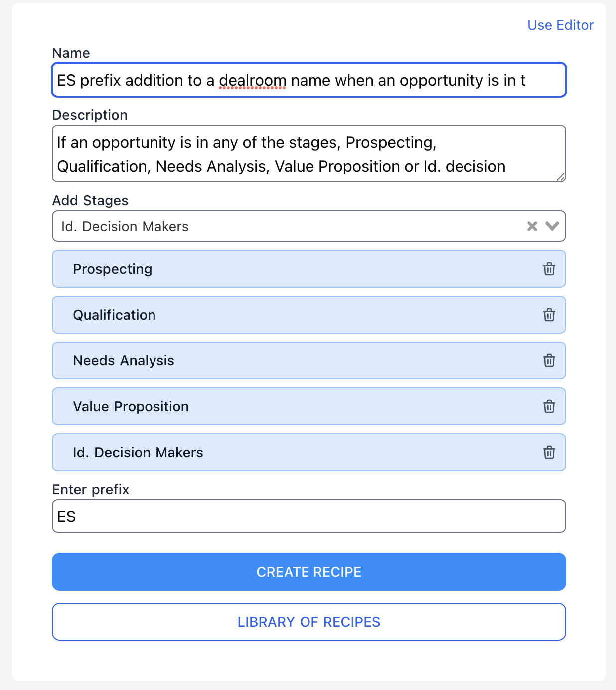
Task: Clear the Add Stages selection
Action: [532, 226]
